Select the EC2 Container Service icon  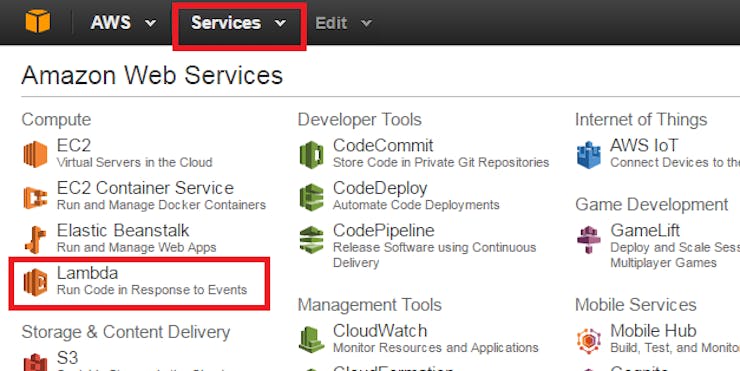[35, 197]
